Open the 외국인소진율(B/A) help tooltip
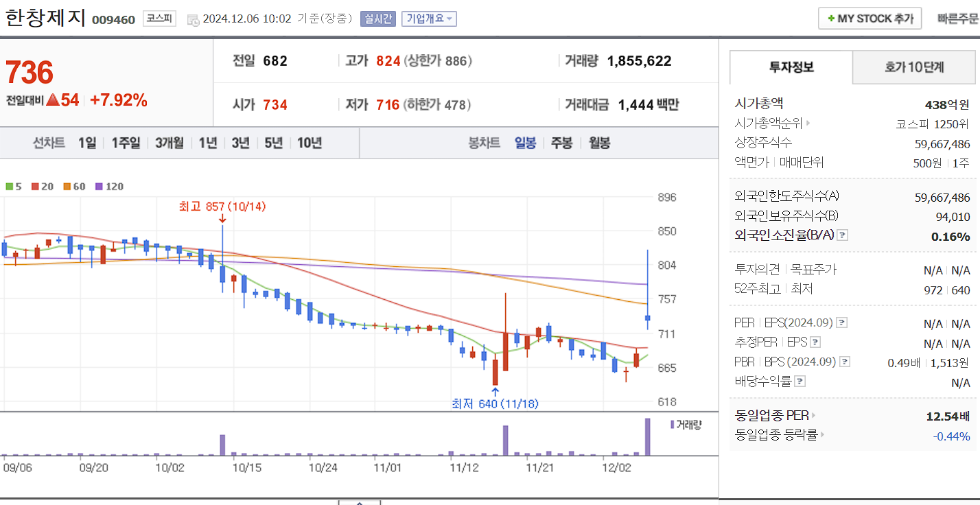 pos(841,235)
